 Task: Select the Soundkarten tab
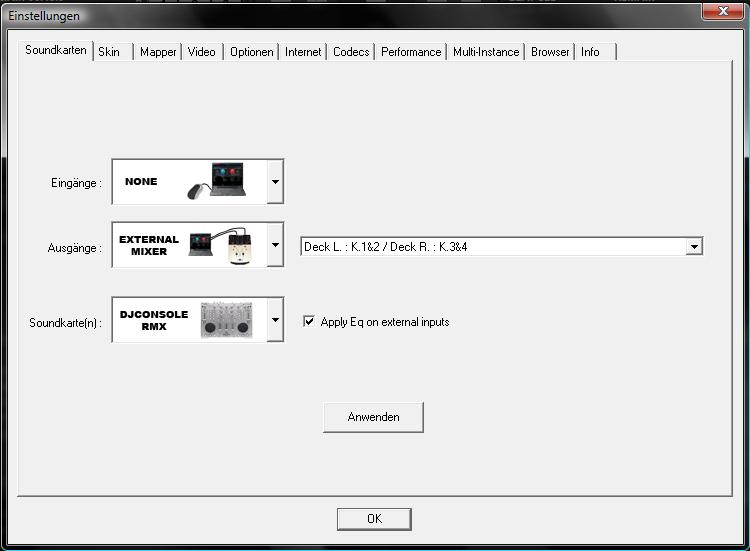click(55, 50)
